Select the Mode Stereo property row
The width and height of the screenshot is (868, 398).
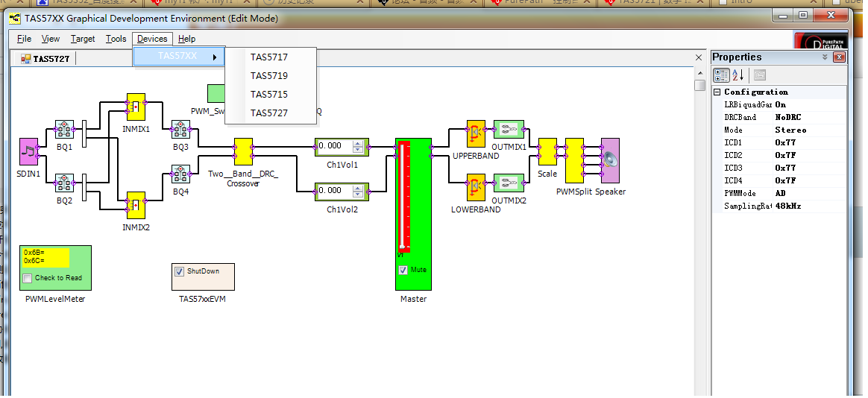[779, 130]
